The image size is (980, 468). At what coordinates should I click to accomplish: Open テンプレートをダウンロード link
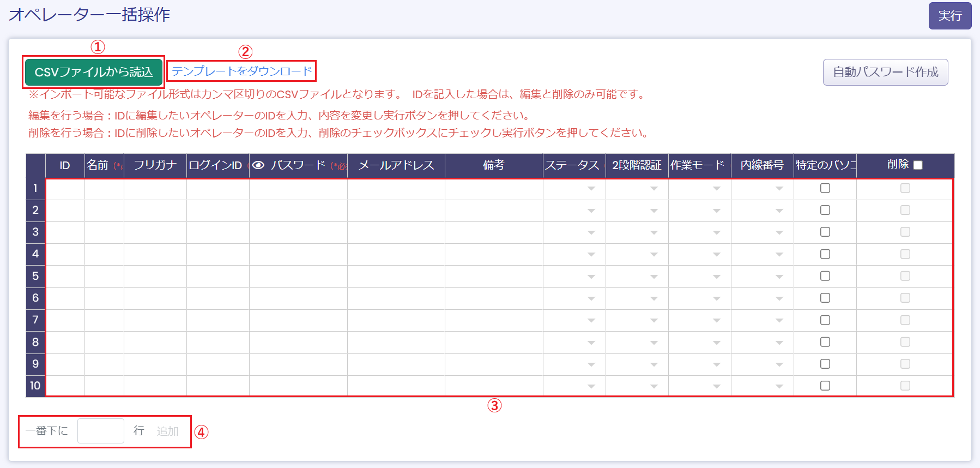coord(242,71)
